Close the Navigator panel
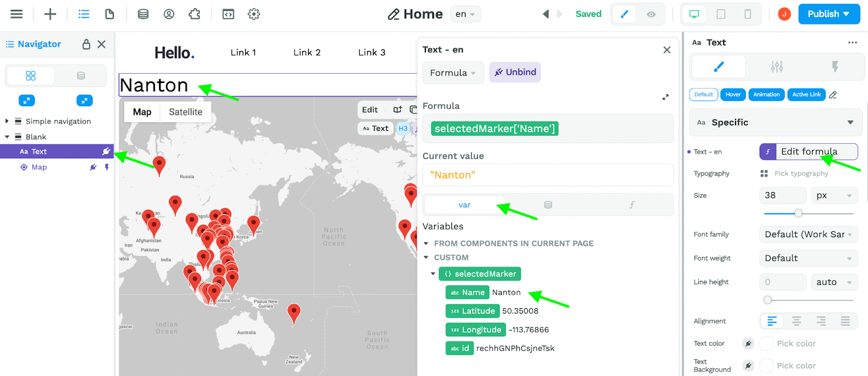The height and width of the screenshot is (376, 868). pos(101,44)
